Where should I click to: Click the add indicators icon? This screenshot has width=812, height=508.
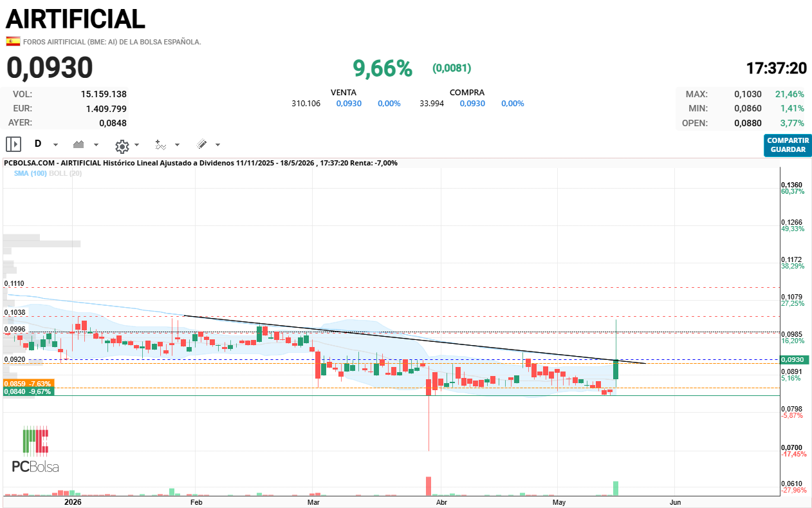pos(161,144)
